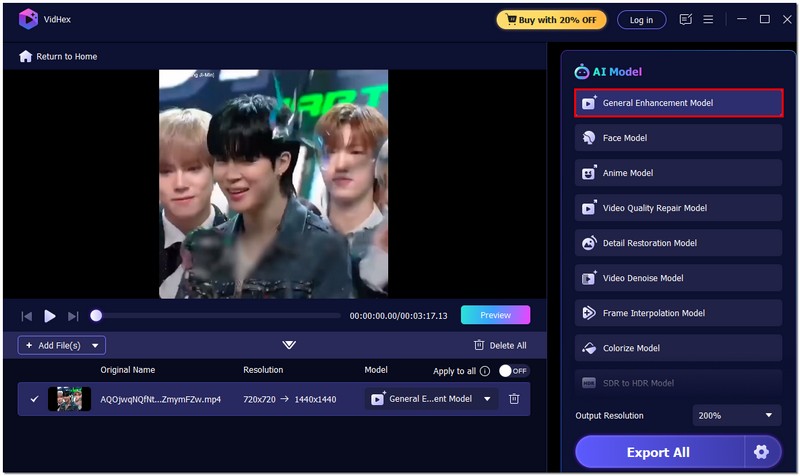Image resolution: width=800 pixels, height=476 pixels.
Task: Select the Face Model option
Action: point(678,138)
